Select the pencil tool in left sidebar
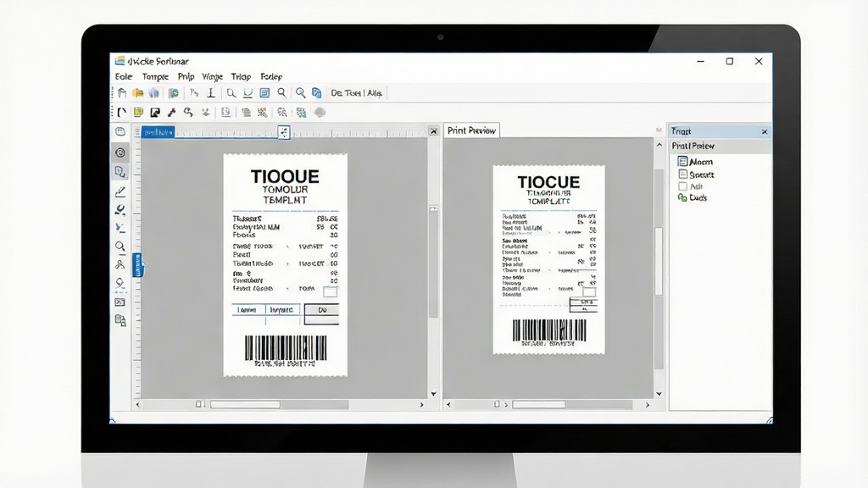868x488 pixels. click(120, 191)
